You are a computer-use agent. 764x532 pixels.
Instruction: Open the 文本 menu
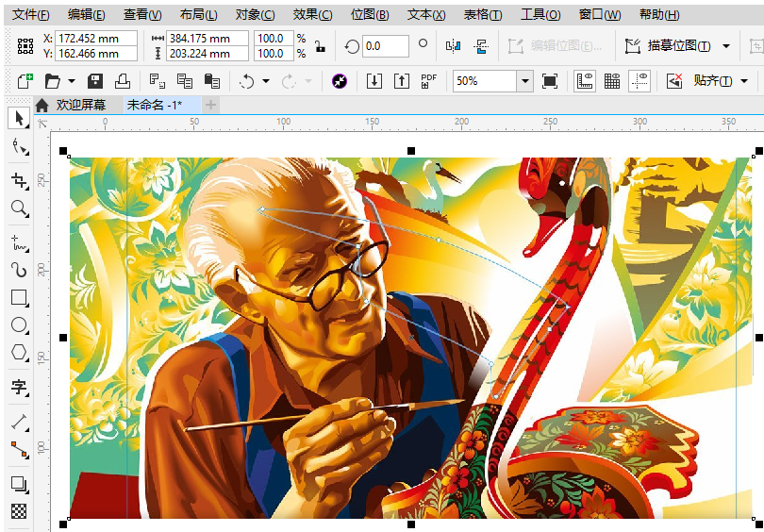[426, 15]
